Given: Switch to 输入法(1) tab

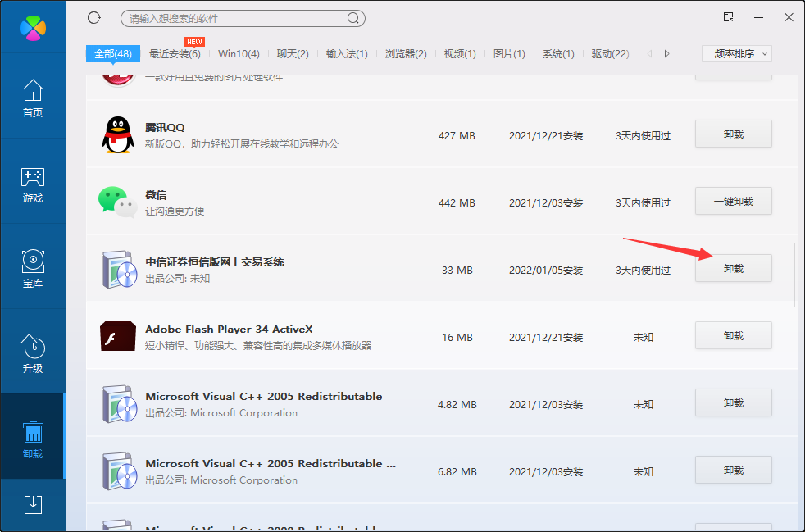Looking at the screenshot, I should click(x=347, y=54).
